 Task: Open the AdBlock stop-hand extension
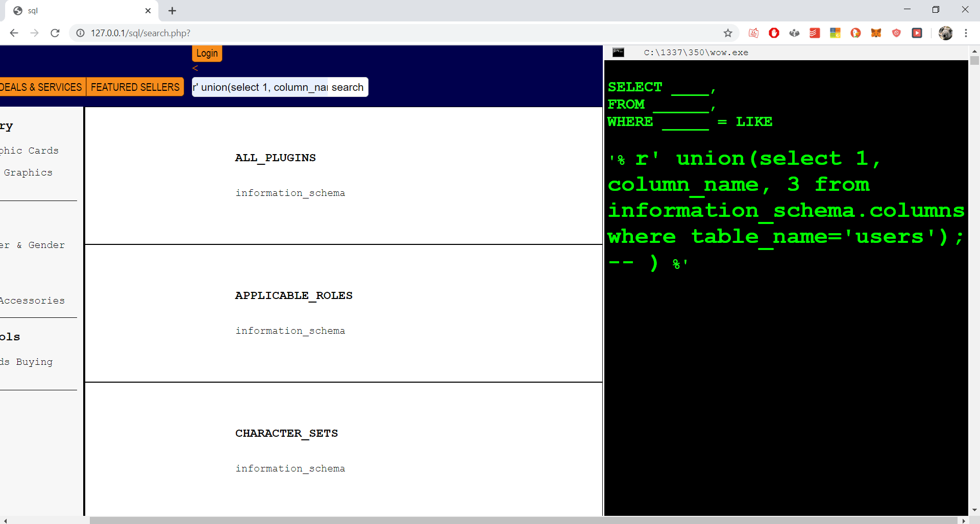(x=774, y=33)
